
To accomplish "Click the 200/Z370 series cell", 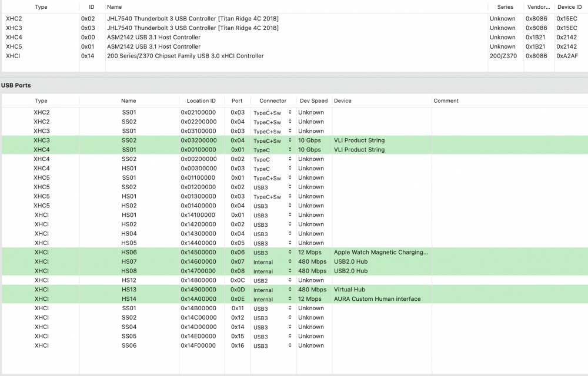I will click(503, 56).
